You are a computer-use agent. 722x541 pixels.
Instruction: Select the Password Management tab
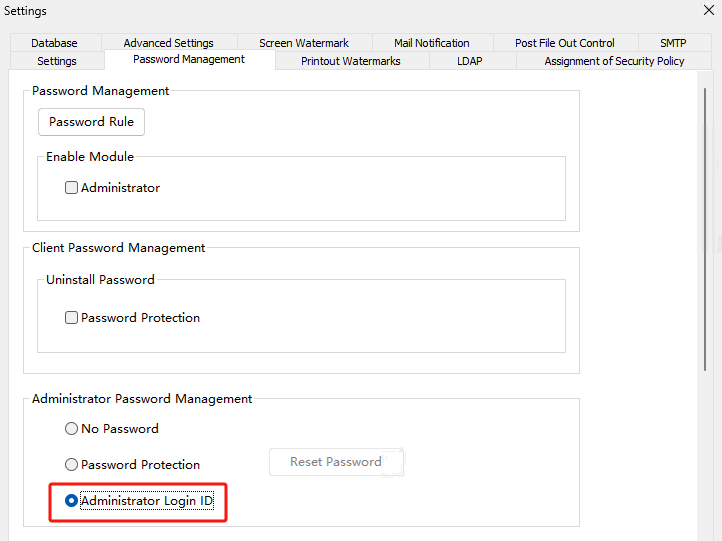189,60
